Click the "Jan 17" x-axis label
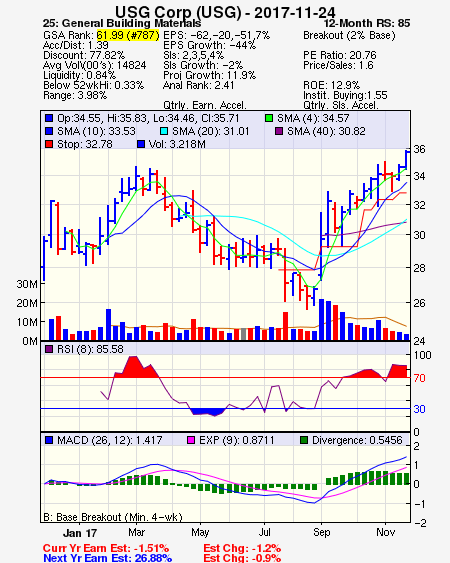The image size is (450, 563). (80, 533)
